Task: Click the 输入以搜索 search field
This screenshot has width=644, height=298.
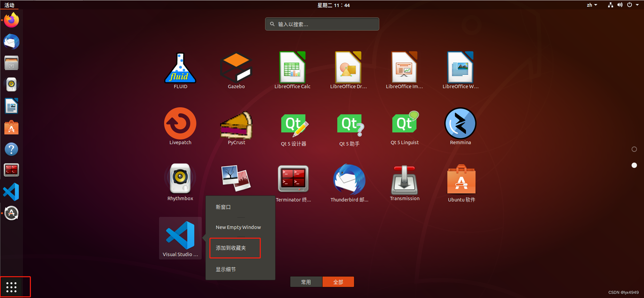Action: tap(322, 24)
